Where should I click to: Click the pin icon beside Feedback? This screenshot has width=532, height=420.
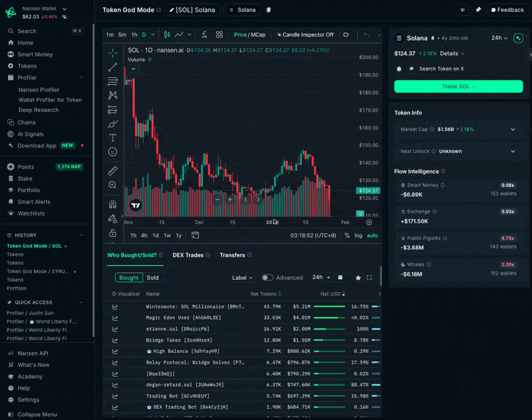pyautogui.click(x=478, y=10)
